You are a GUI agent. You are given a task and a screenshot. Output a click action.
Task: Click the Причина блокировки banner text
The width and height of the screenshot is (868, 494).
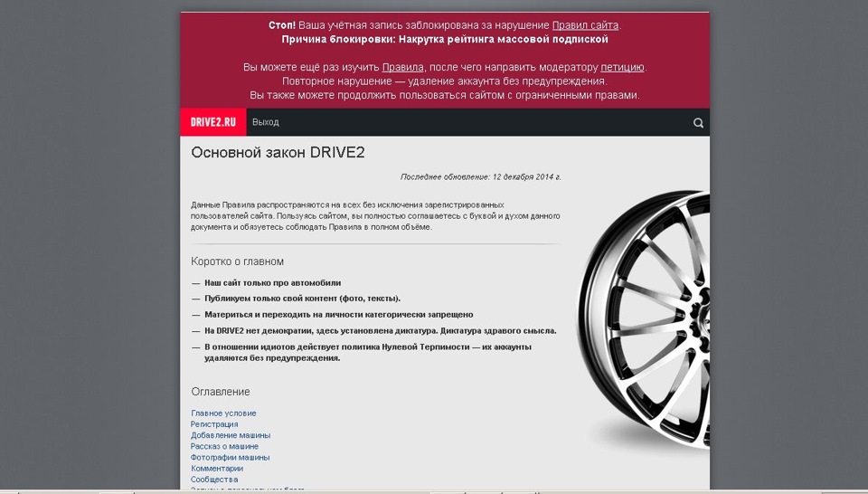click(445, 39)
